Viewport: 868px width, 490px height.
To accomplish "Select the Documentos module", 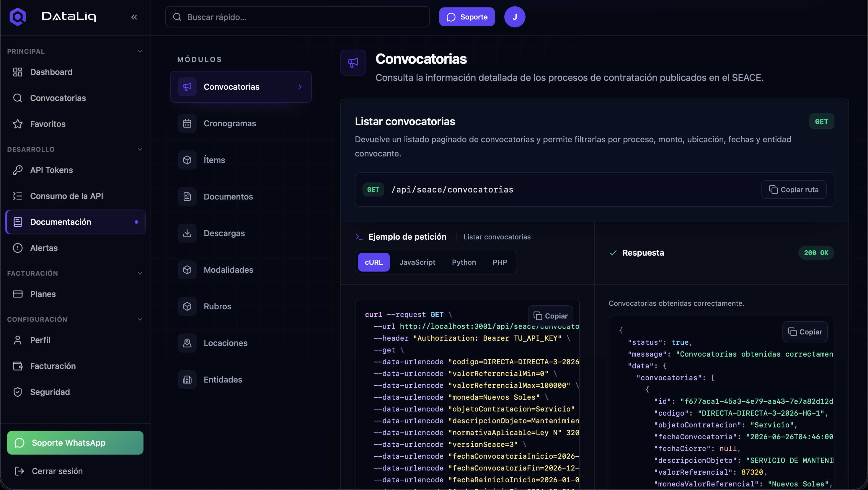I will click(x=241, y=197).
